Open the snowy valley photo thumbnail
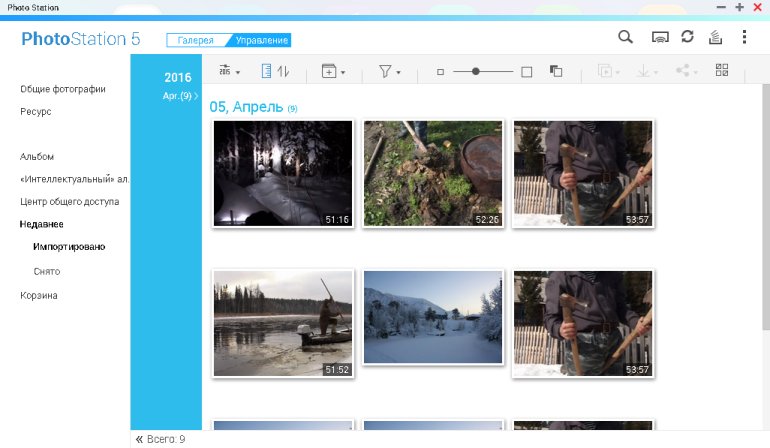The height and width of the screenshot is (448, 770). pos(433,317)
